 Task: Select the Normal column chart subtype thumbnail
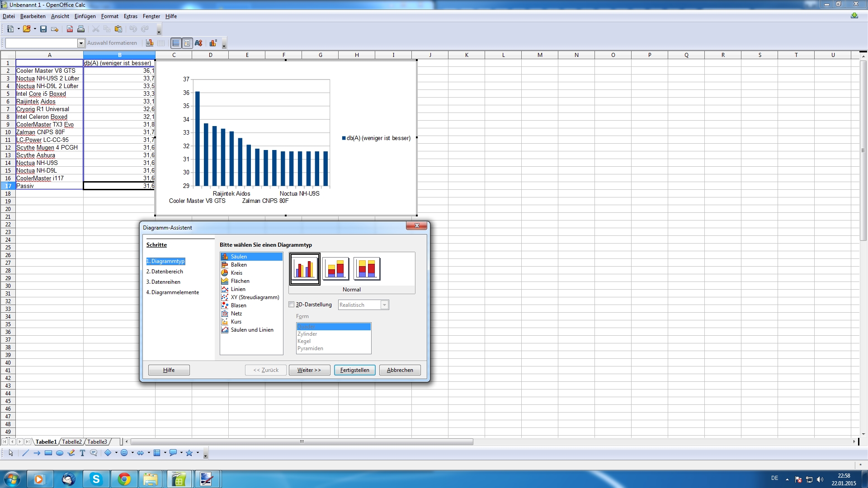[x=305, y=269]
